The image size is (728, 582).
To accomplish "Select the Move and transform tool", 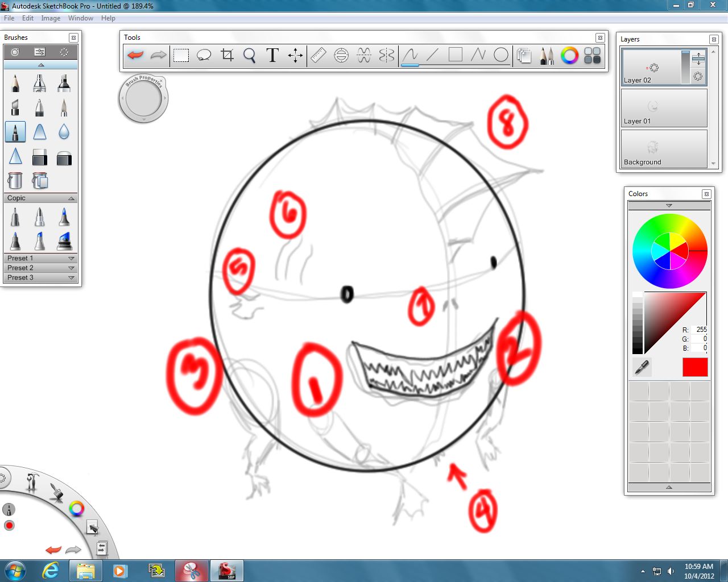I will pyautogui.click(x=295, y=55).
